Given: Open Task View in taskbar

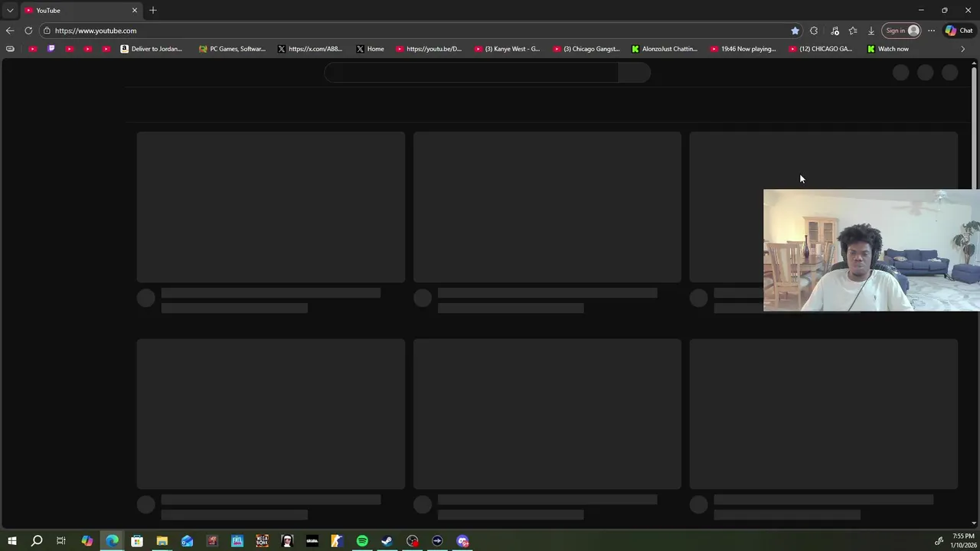Looking at the screenshot, I should coord(61,541).
